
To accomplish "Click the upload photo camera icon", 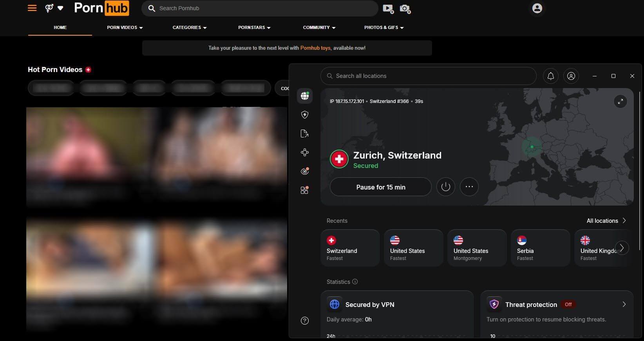I will 405,9.
